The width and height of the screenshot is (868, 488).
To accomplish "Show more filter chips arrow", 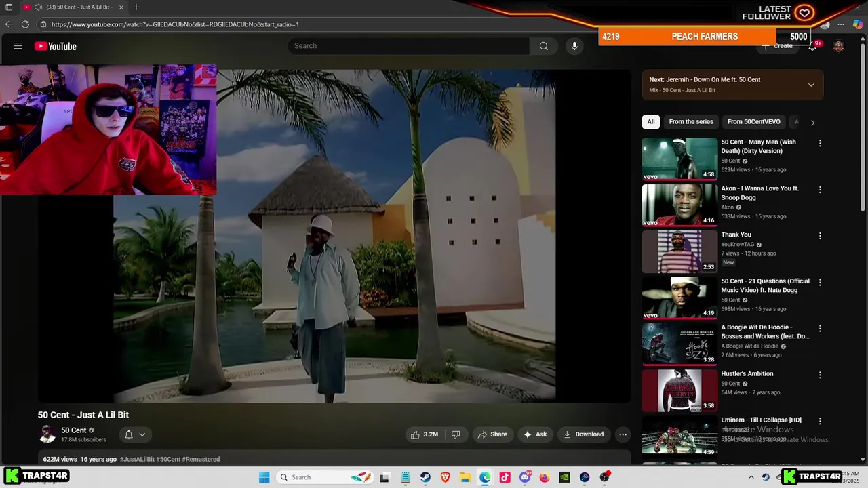I will coord(812,123).
